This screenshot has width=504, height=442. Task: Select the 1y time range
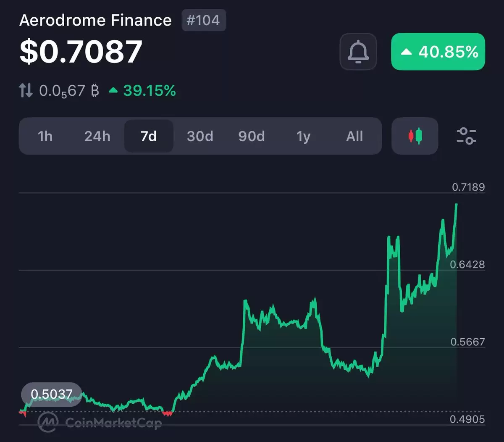click(303, 136)
